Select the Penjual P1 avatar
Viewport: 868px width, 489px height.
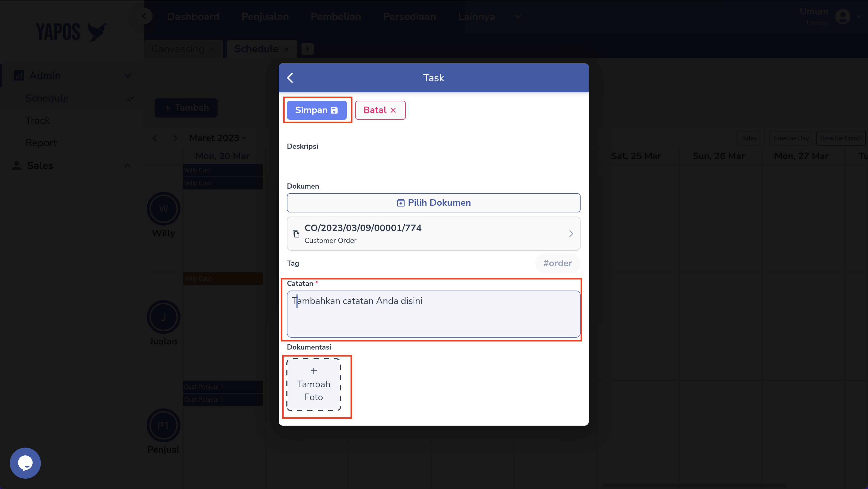[163, 425]
